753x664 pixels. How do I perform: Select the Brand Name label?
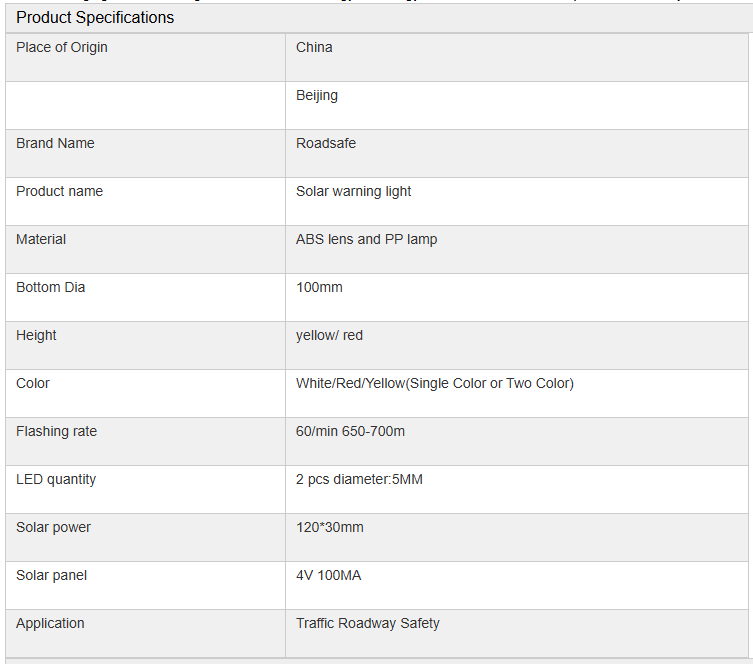tap(55, 144)
